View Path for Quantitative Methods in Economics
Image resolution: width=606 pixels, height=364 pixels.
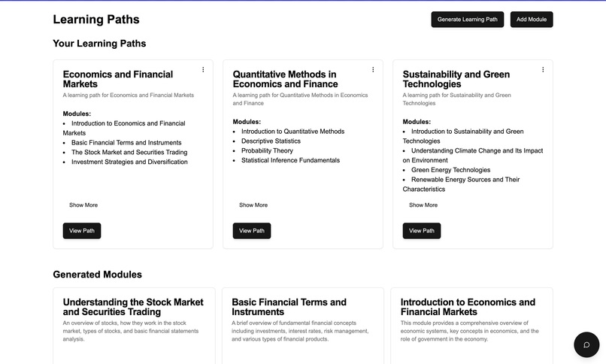(x=252, y=231)
